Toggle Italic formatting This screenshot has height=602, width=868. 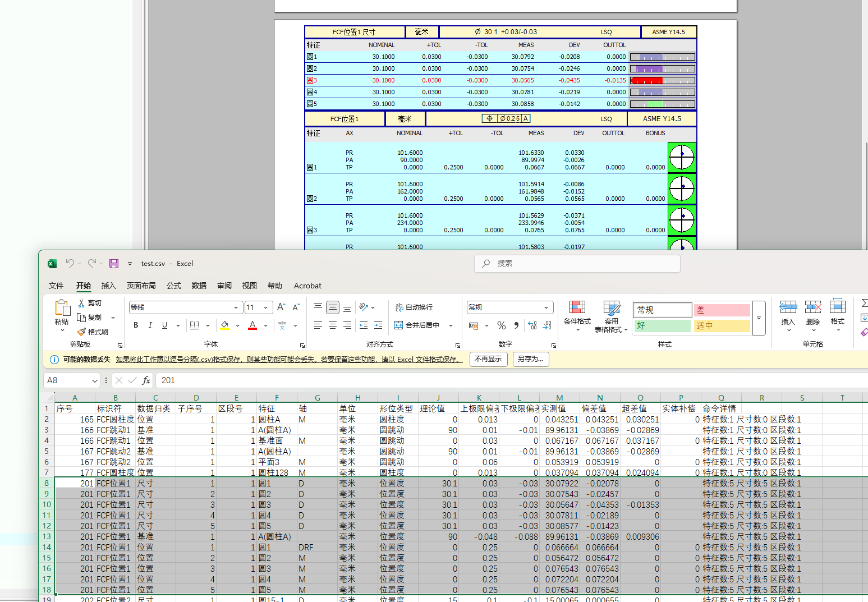coord(150,325)
